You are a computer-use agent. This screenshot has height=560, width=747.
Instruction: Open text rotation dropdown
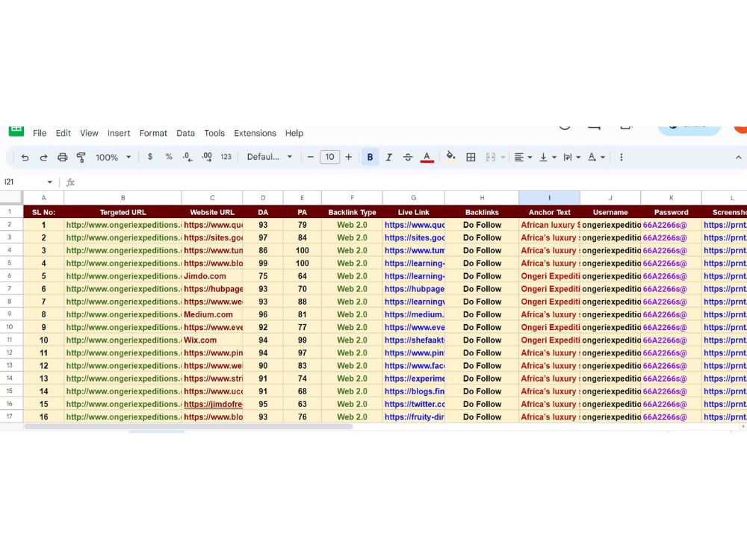tap(596, 157)
